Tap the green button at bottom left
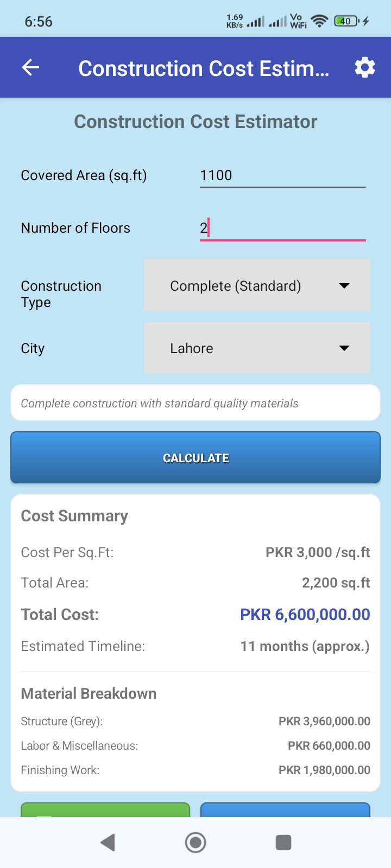The width and height of the screenshot is (391, 868). [x=105, y=809]
